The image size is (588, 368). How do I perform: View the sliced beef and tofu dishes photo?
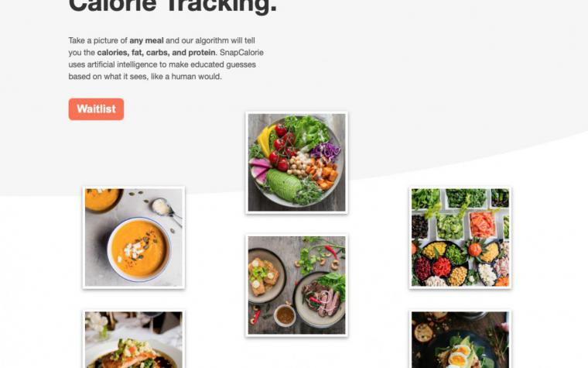pyautogui.click(x=296, y=285)
